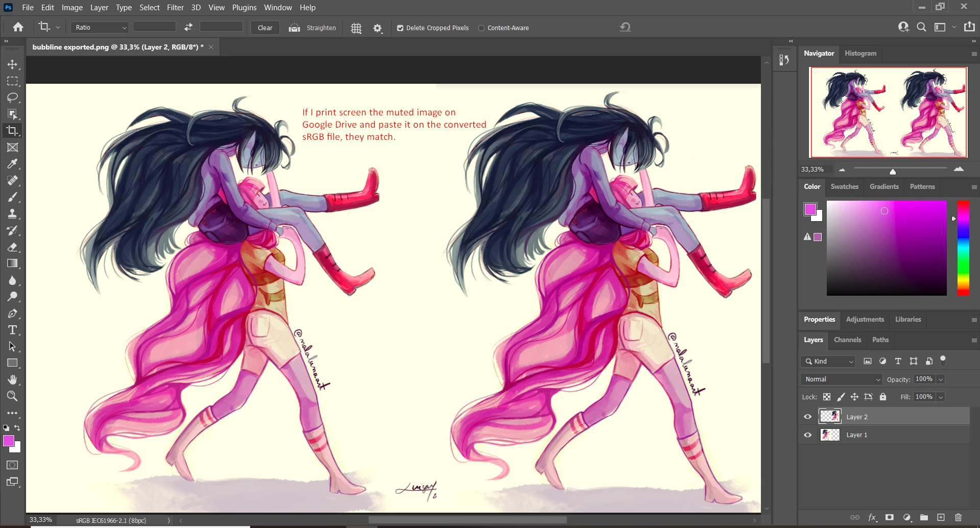
Task: Select the Frame tool
Action: [x=12, y=148]
